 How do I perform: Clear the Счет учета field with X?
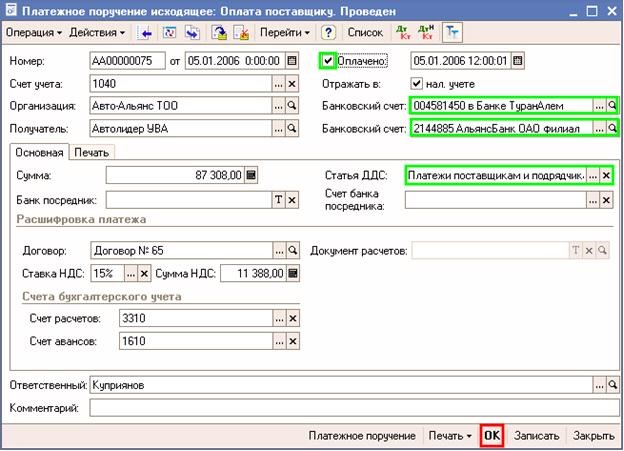click(x=292, y=83)
